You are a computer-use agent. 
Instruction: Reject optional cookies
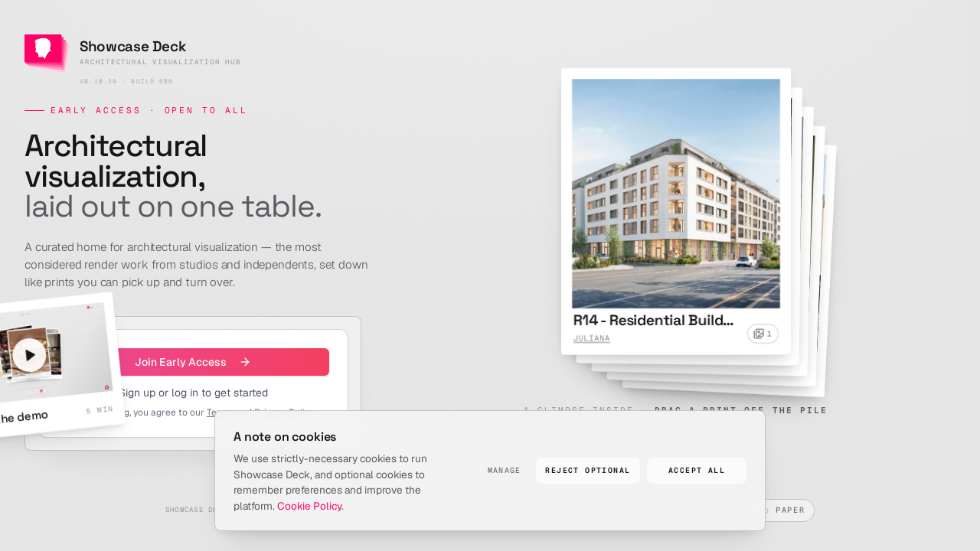588,471
